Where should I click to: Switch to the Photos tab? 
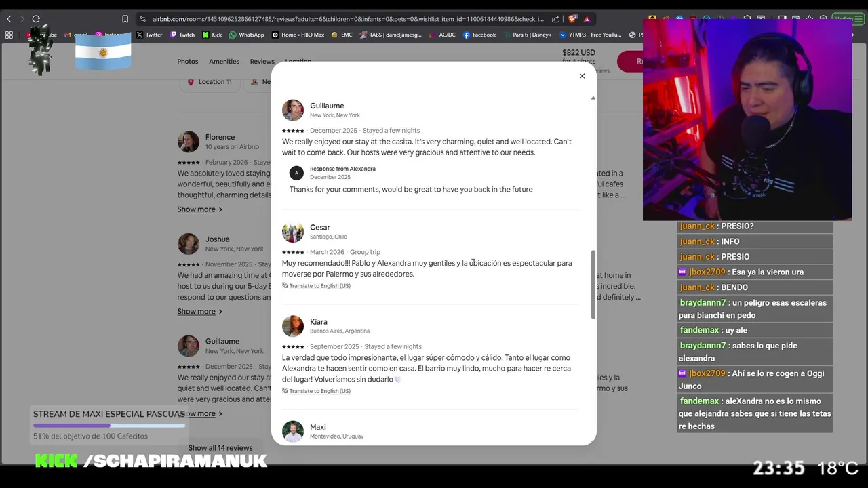point(188,62)
